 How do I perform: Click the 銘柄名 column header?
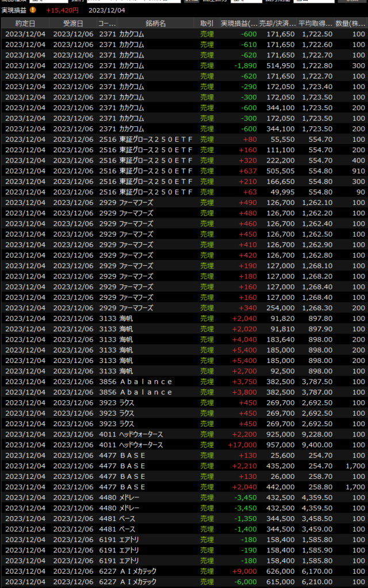click(x=156, y=24)
